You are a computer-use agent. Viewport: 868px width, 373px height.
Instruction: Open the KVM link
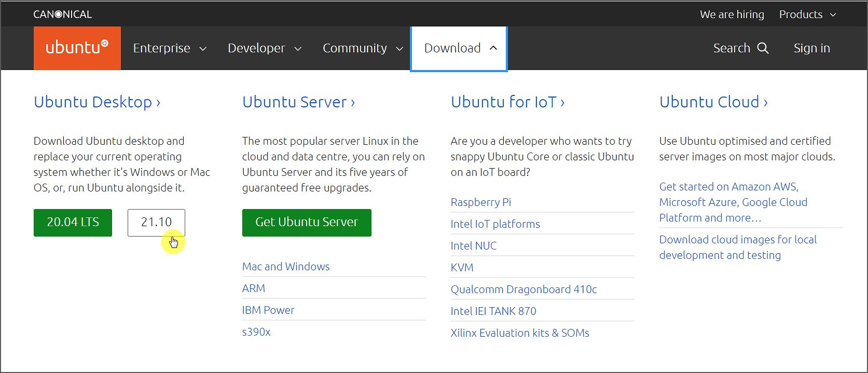tap(462, 268)
